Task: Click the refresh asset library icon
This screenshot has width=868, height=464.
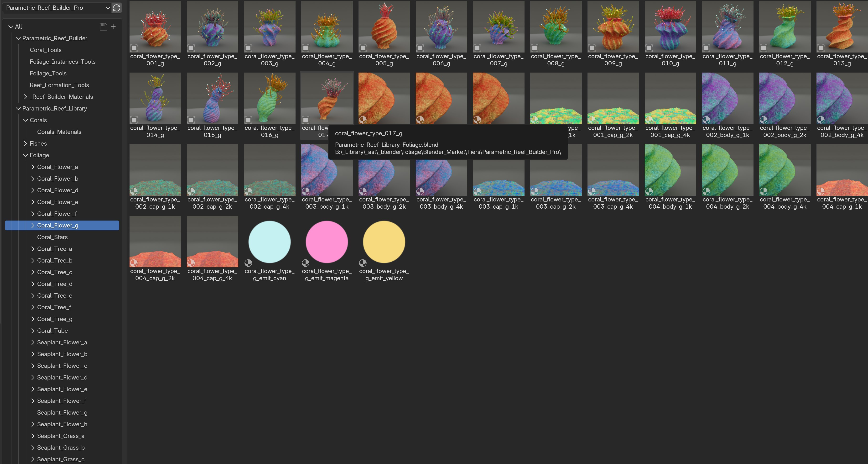Action: tap(117, 8)
